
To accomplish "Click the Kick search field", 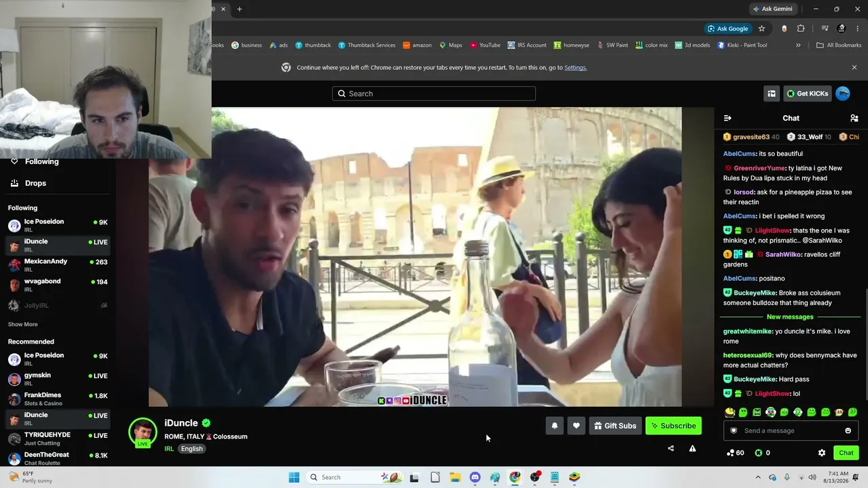I will (434, 94).
